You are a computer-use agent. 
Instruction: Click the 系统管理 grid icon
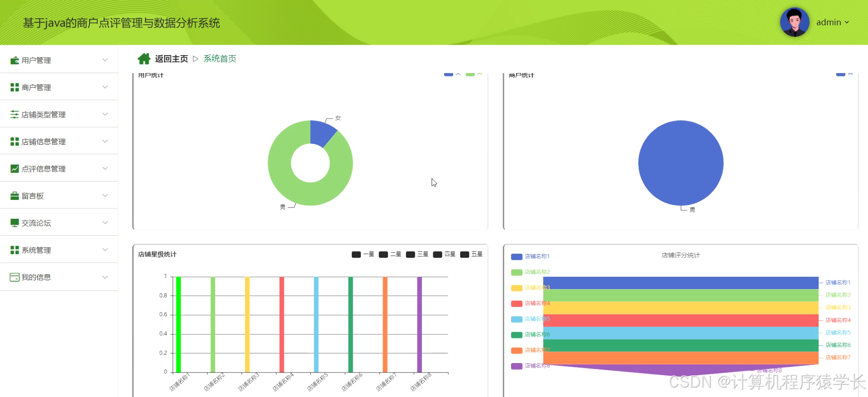[15, 250]
